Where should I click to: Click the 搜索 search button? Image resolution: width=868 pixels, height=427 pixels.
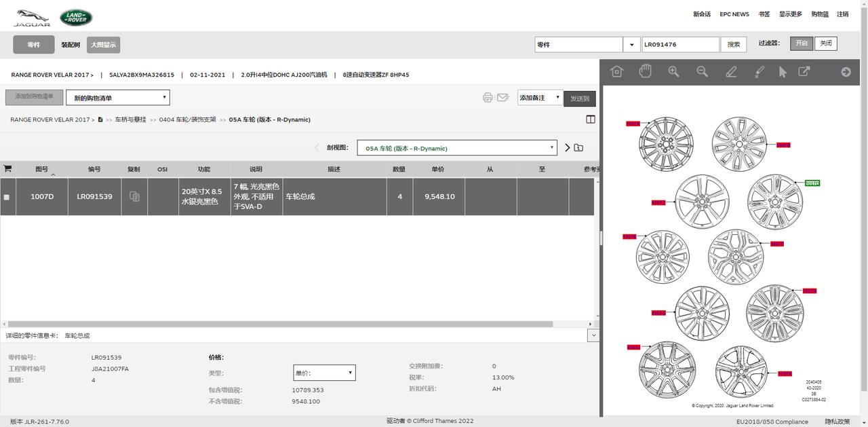coord(734,44)
